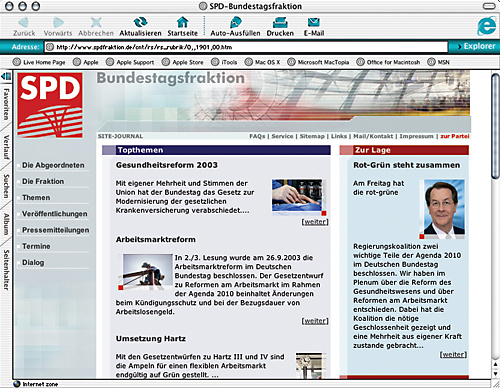Expand the Suchen side panel tab
This screenshot has height=388, width=500.
pyautogui.click(x=6, y=186)
